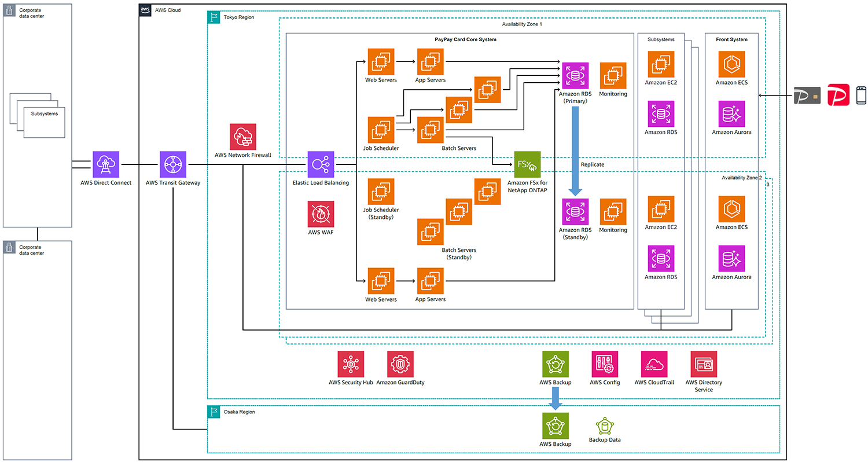
Task: Select the Amazon ECS icon in Availability Zone 2
Action: click(731, 209)
